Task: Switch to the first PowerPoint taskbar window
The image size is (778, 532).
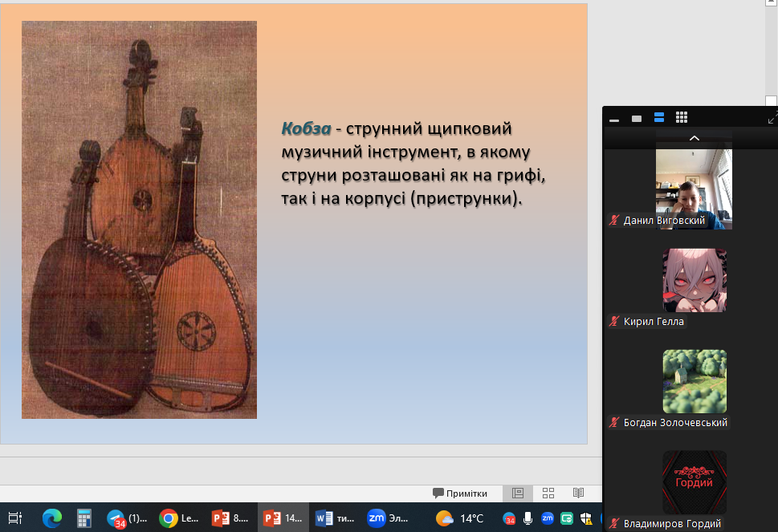Action: tap(230, 518)
